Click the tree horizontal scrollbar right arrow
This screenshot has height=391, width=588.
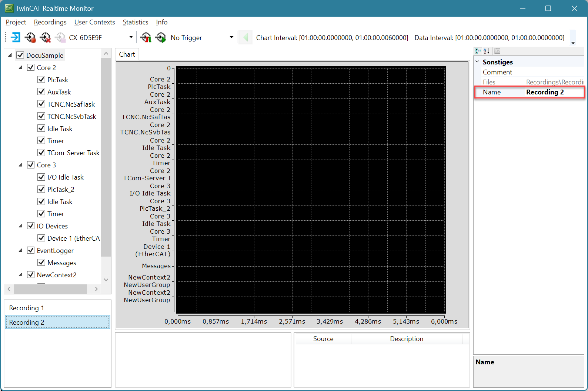96,289
